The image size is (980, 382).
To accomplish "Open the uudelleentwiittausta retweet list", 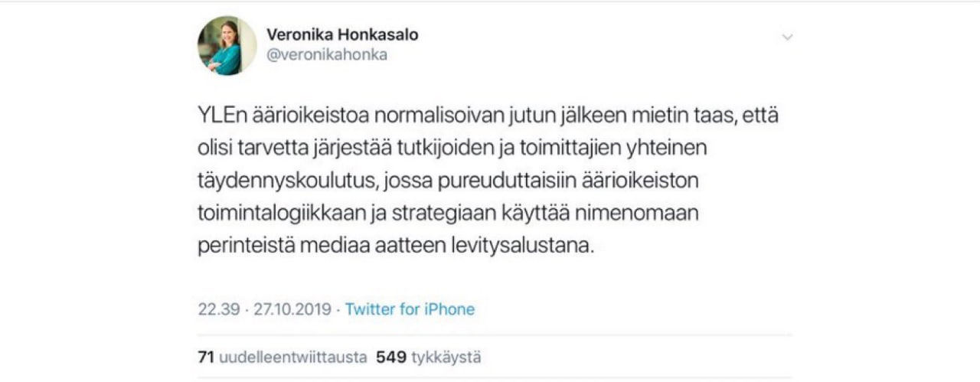I will tap(293, 358).
